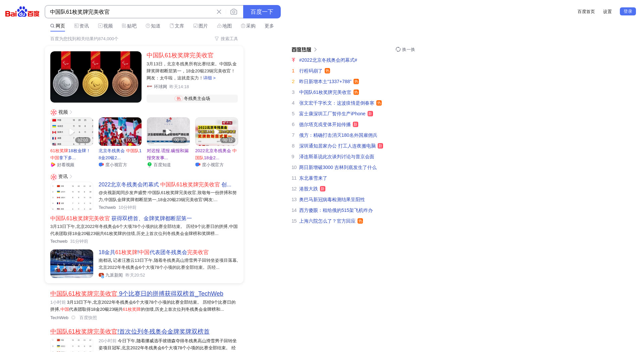Open hot search 奥巴马新冠病毒检测结果呈阳性

pyautogui.click(x=332, y=199)
